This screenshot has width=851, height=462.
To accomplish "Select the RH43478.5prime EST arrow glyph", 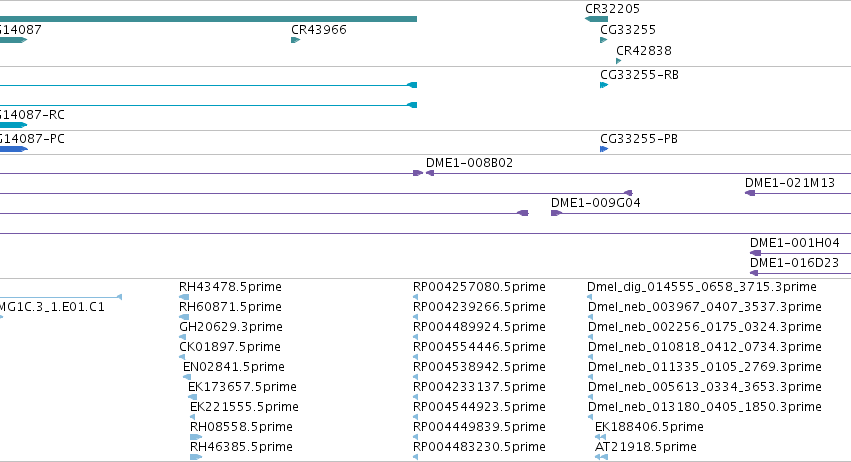I will coord(184,297).
